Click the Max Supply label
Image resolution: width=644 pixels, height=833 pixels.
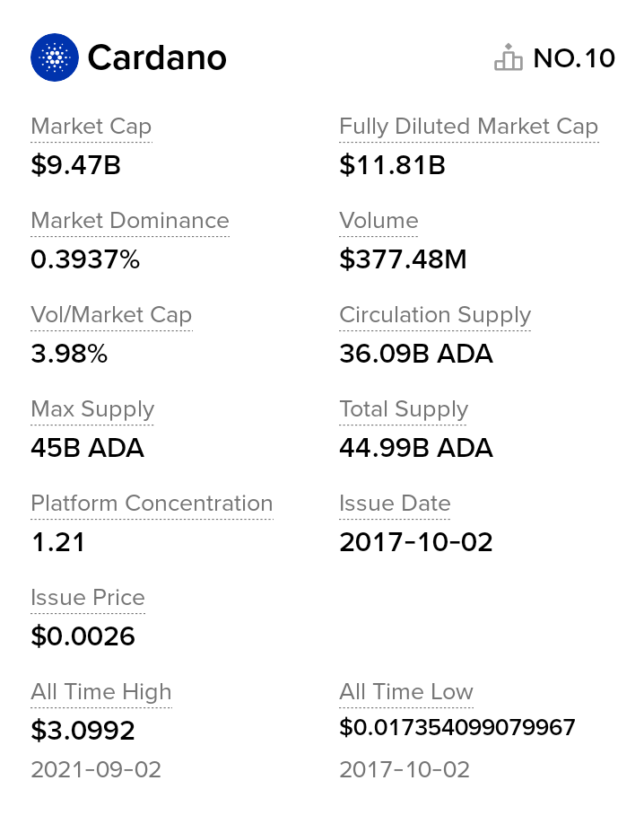[92, 409]
